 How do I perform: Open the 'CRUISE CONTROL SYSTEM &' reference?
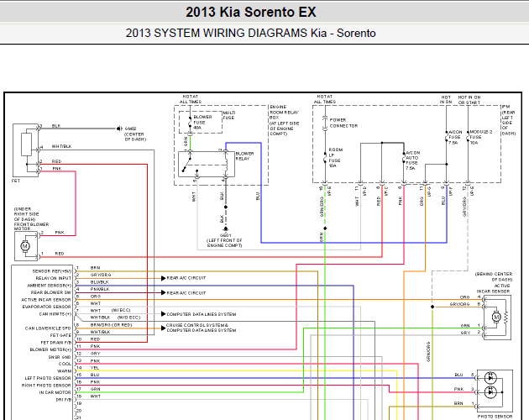click(x=197, y=325)
